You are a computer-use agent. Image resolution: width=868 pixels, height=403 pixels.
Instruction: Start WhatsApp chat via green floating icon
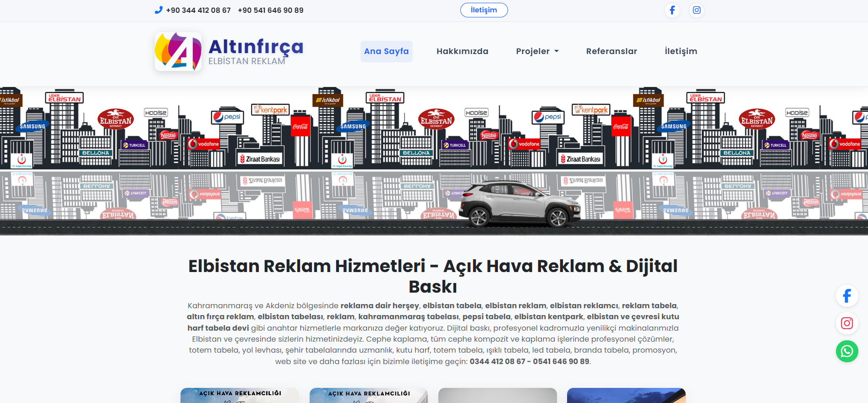[x=847, y=351]
